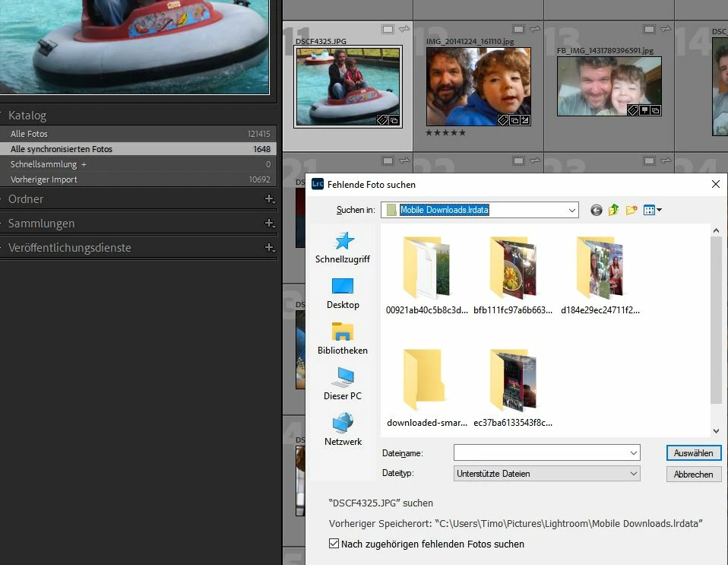Open the Dateityp 'Unterstützte Dateien' dropdown
This screenshot has height=565, width=728.
(x=546, y=474)
